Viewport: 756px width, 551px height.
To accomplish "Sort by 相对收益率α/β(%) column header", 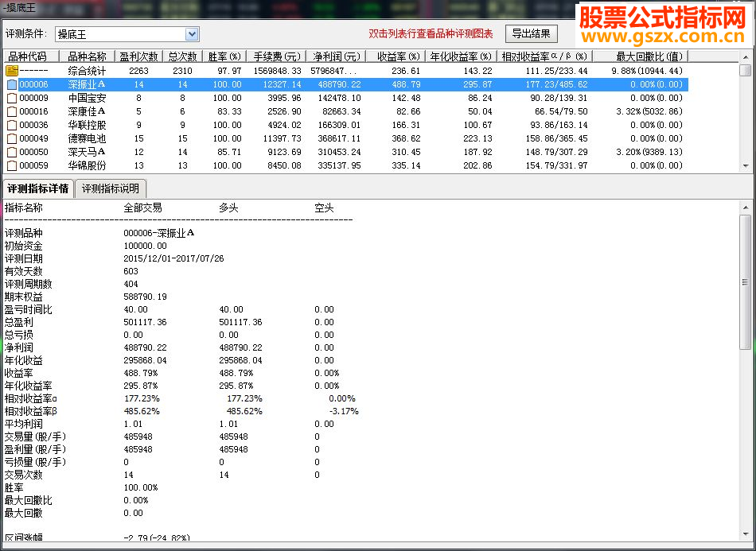I will tap(545, 56).
